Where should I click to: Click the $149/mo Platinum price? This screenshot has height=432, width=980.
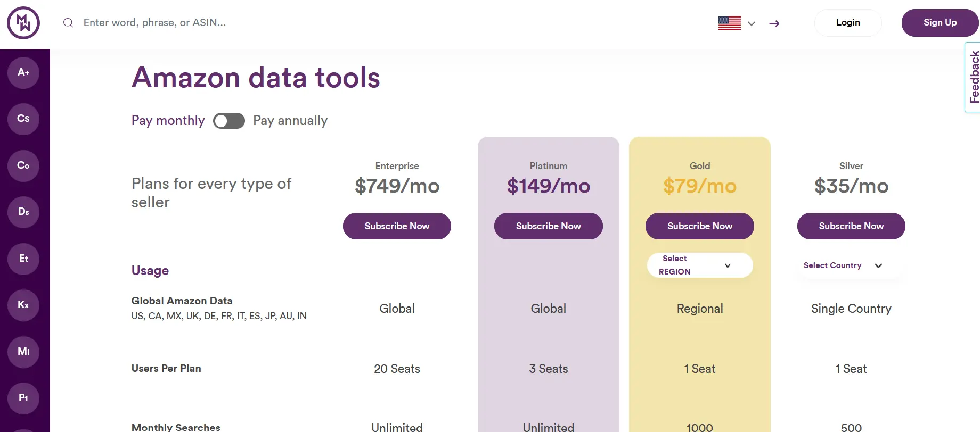pyautogui.click(x=549, y=186)
